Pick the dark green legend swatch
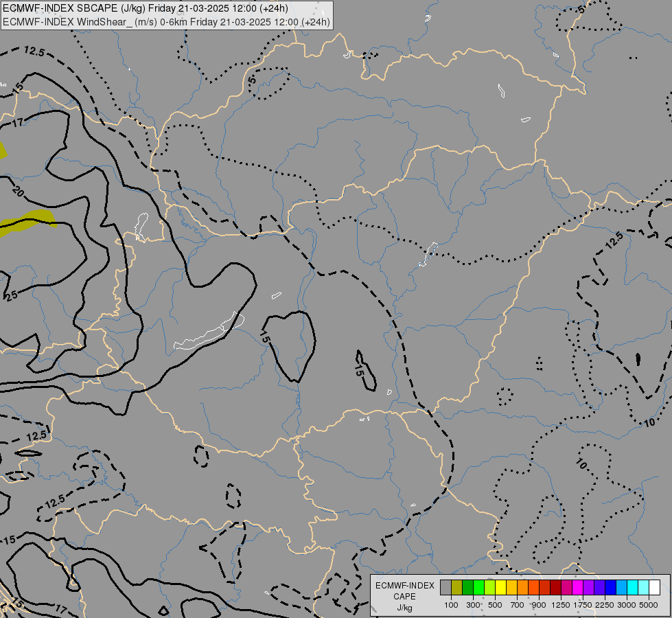 467,587
